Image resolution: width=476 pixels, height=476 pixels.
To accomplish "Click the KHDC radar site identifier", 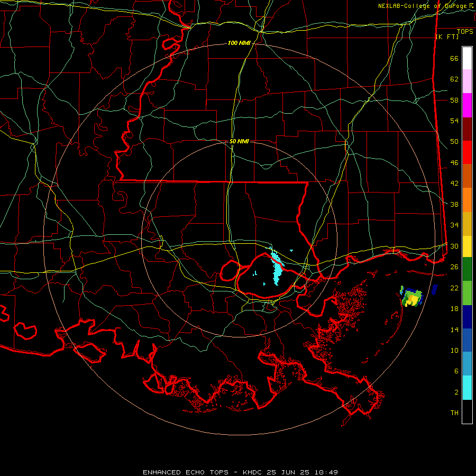I will coord(253,472).
